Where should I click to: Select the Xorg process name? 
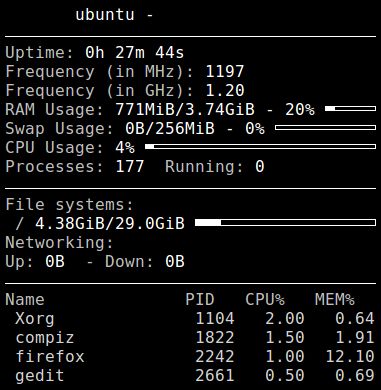35,319
